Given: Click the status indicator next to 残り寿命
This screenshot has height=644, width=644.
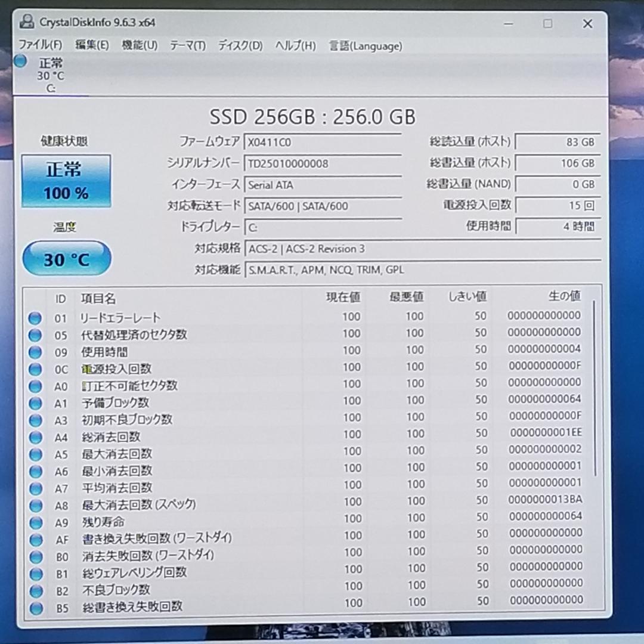Looking at the screenshot, I should pyautogui.click(x=35, y=521).
